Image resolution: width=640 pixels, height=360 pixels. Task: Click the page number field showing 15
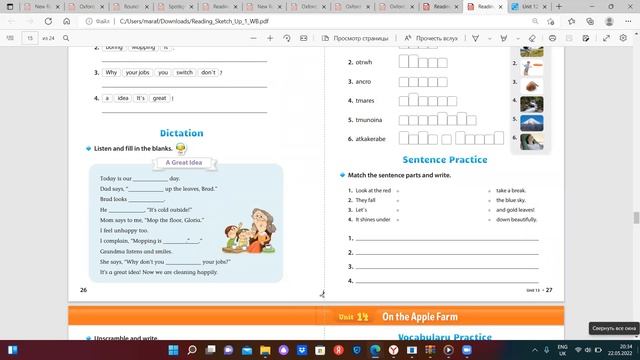[x=30, y=38]
